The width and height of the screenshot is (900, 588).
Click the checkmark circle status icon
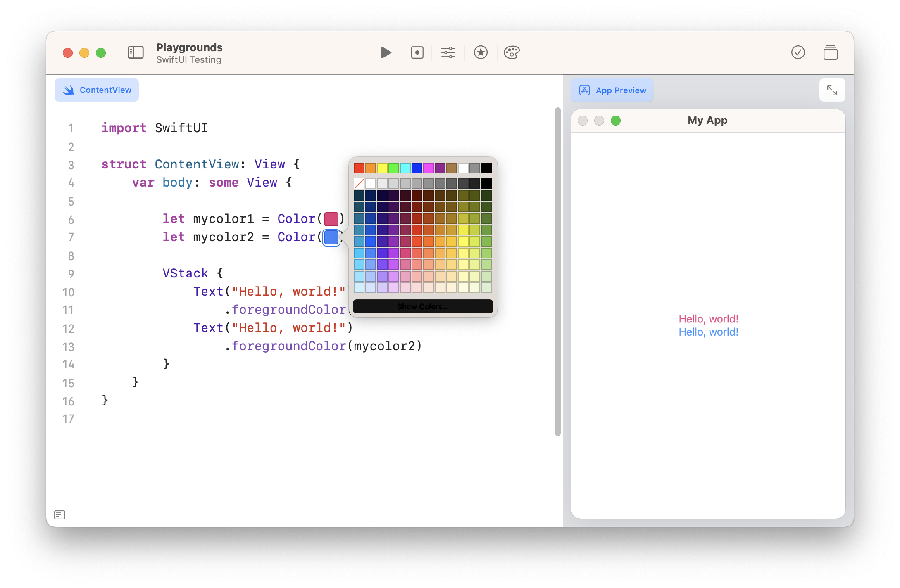tap(798, 52)
